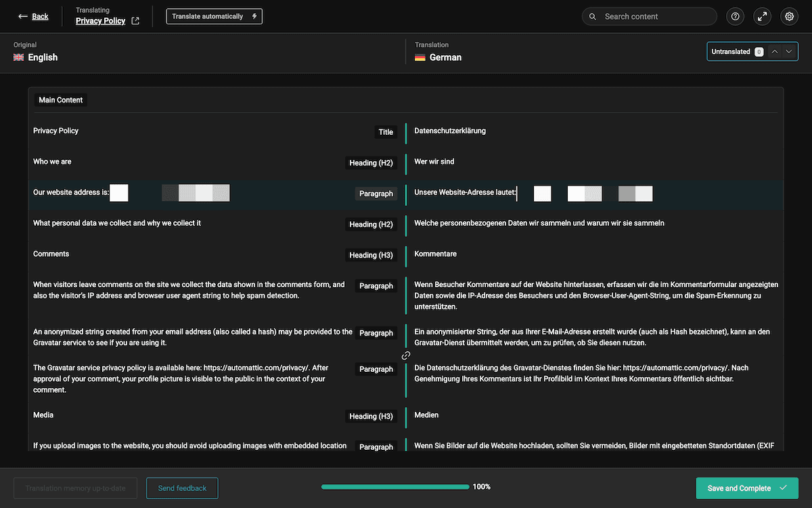Click Paragraph tag for Gravatar service row
The height and width of the screenshot is (508, 812).
tap(376, 370)
